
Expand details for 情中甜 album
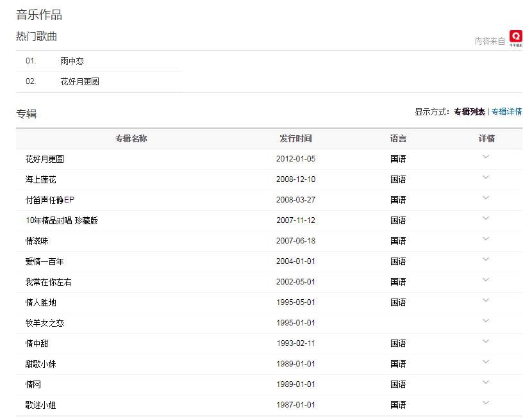click(486, 341)
